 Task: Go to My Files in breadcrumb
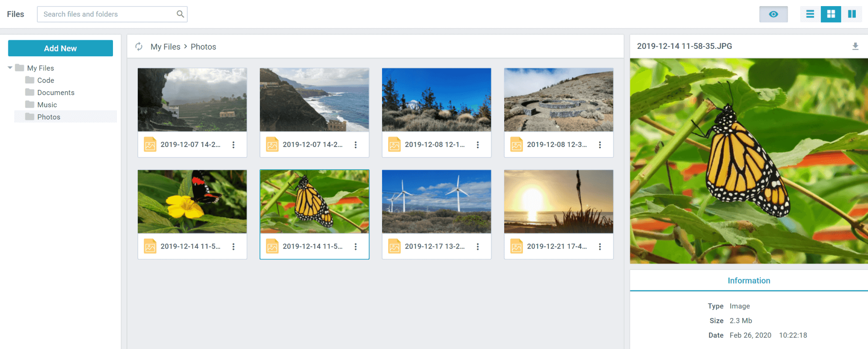click(165, 47)
